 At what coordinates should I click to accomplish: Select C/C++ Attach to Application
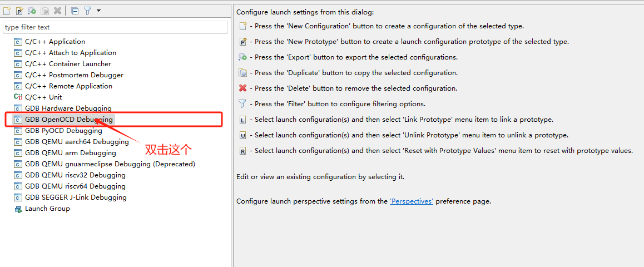coord(70,53)
